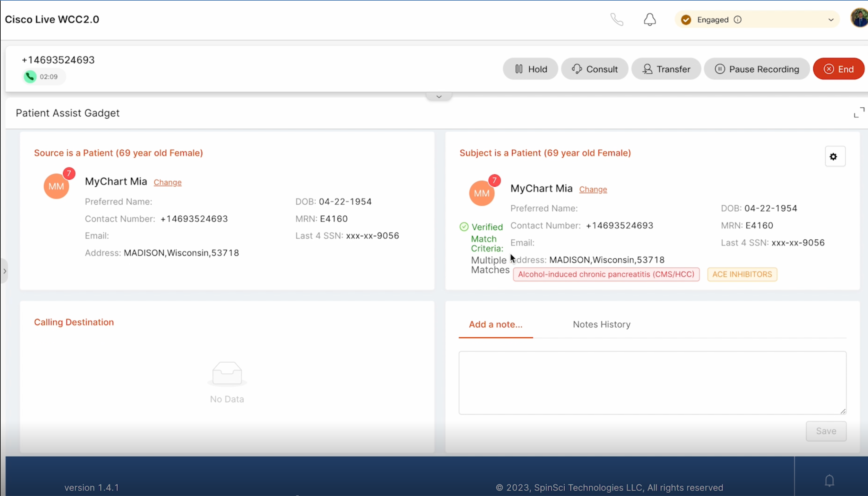Click "Source is a Patient (69 year old Female)"
This screenshot has height=496, width=868.
pyautogui.click(x=118, y=153)
